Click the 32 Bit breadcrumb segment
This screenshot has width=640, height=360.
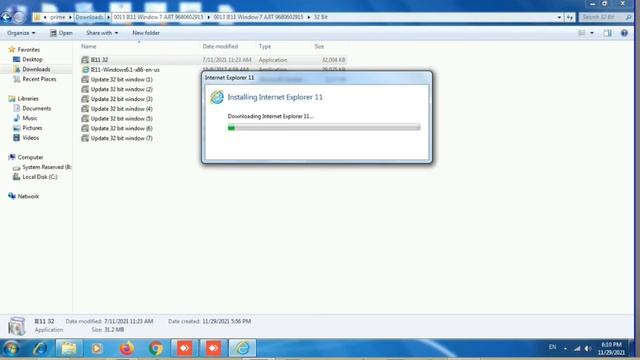tap(320, 17)
